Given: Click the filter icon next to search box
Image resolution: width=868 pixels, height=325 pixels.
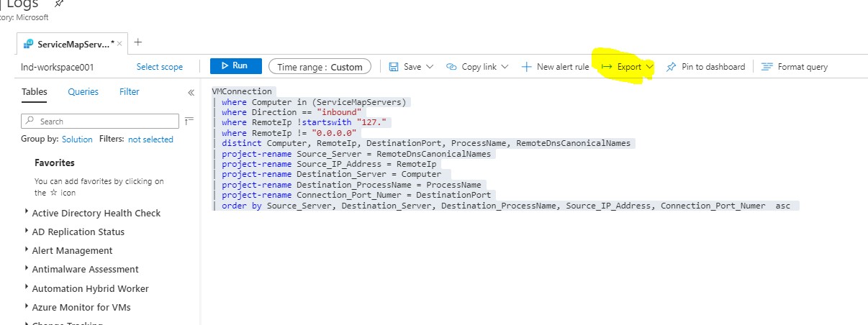Looking at the screenshot, I should click(x=189, y=121).
